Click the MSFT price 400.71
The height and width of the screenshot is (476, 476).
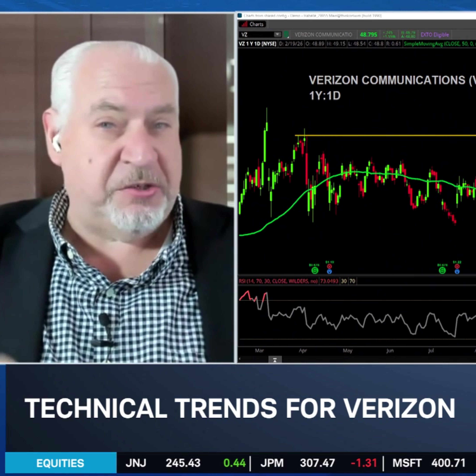[448, 463]
